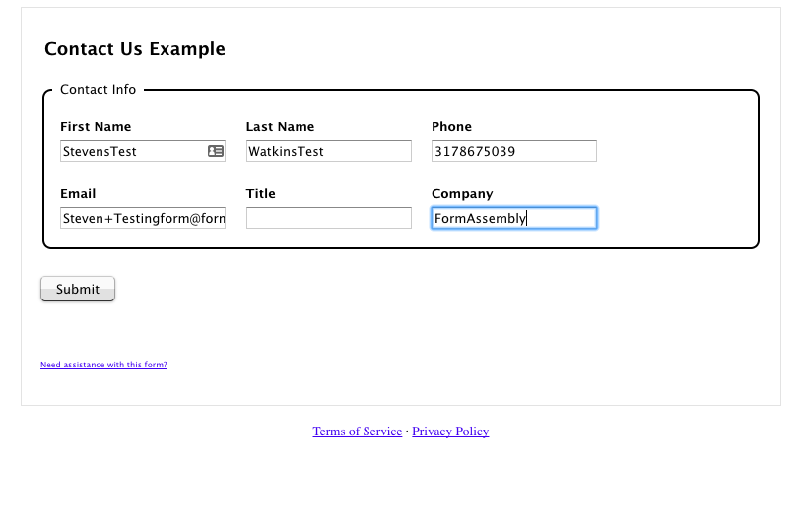The height and width of the screenshot is (532, 801).
Task: Click the Title field label
Action: tap(260, 194)
